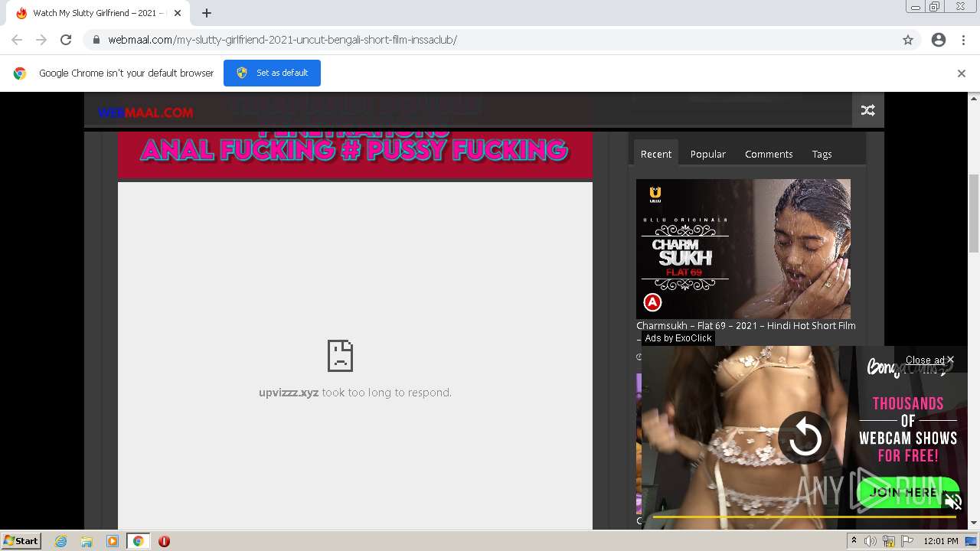Click the Ads by ExoClick label
Screen dimensions: 980x551
click(678, 338)
